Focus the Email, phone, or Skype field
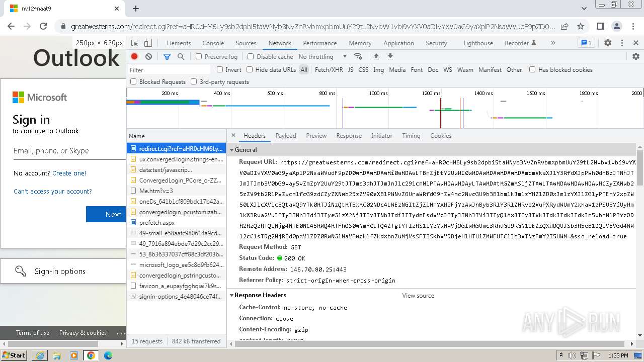The height and width of the screenshot is (362, 644). [69, 151]
